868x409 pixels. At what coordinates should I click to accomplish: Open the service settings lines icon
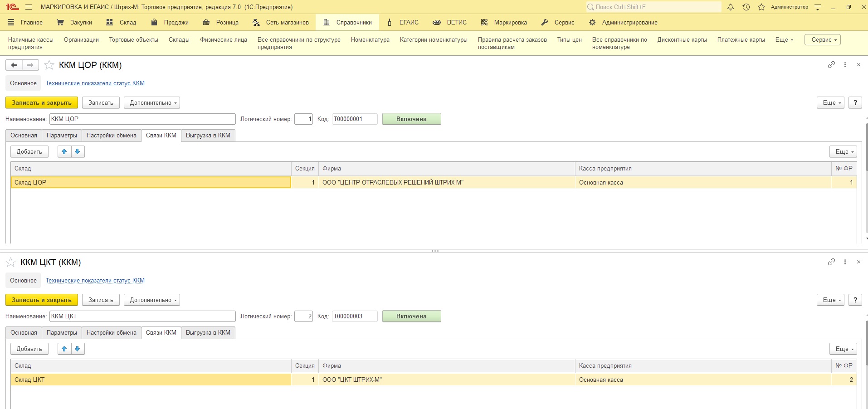[818, 7]
